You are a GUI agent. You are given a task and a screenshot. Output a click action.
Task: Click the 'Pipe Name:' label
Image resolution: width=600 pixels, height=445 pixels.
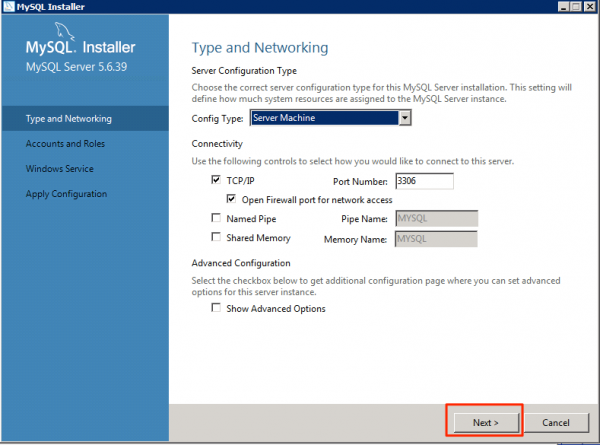tap(364, 219)
